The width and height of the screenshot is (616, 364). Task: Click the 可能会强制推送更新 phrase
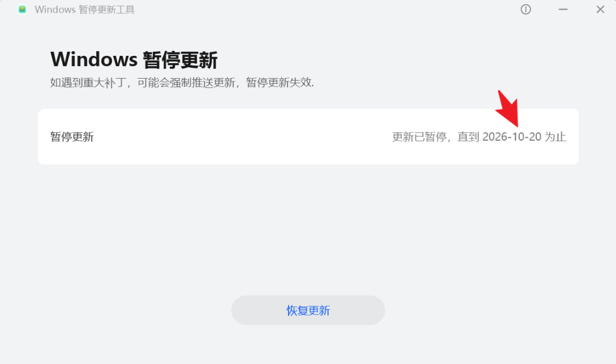[186, 83]
